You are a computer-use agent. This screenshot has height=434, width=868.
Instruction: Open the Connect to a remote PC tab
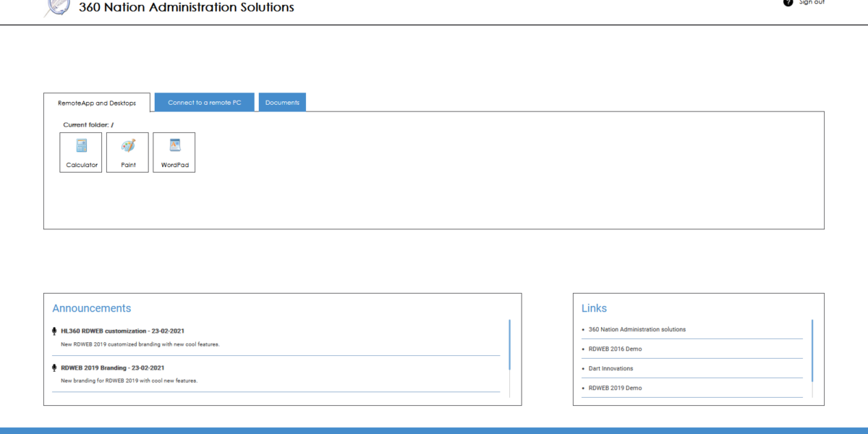(x=205, y=103)
